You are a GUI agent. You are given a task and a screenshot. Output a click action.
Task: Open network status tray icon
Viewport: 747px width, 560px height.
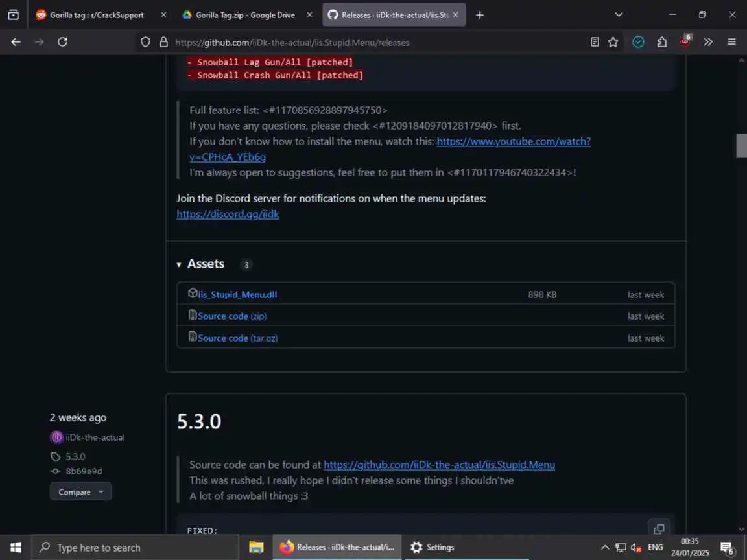621,548
